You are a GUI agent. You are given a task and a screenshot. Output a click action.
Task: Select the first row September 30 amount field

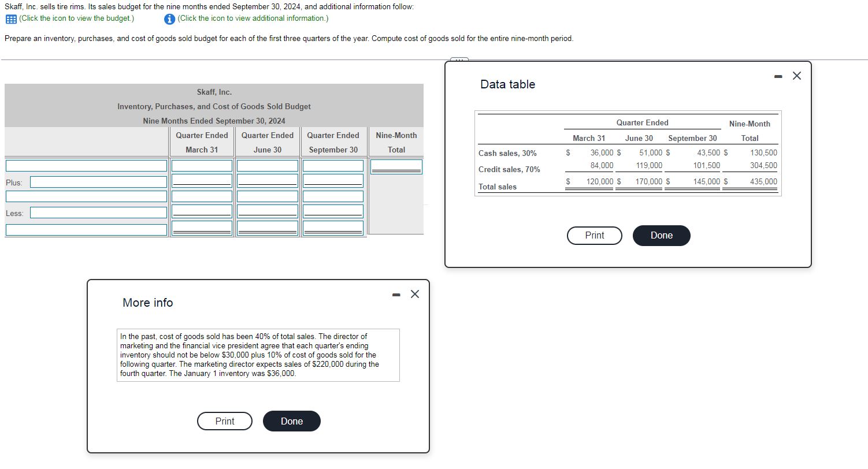(x=333, y=166)
